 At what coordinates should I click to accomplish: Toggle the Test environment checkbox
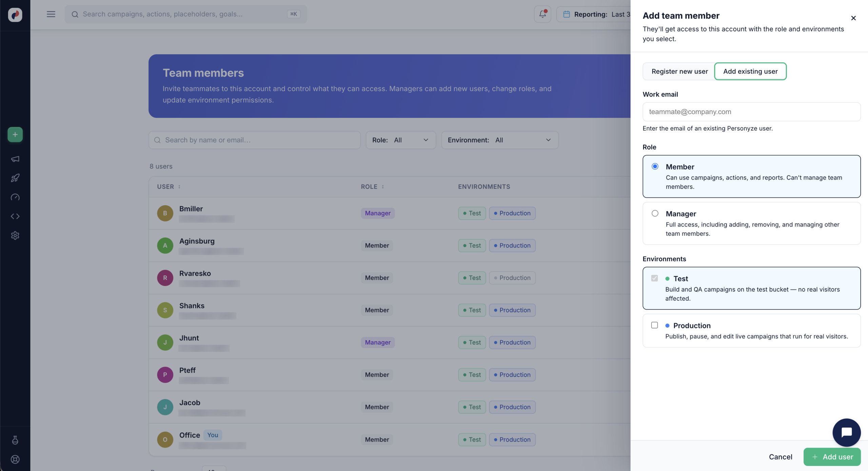coord(654,278)
